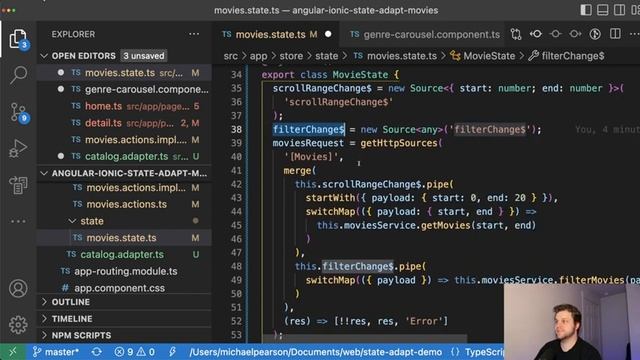This screenshot has width=640, height=360.
Task: Click lightning bolt icon in status bar
Action: point(172,352)
